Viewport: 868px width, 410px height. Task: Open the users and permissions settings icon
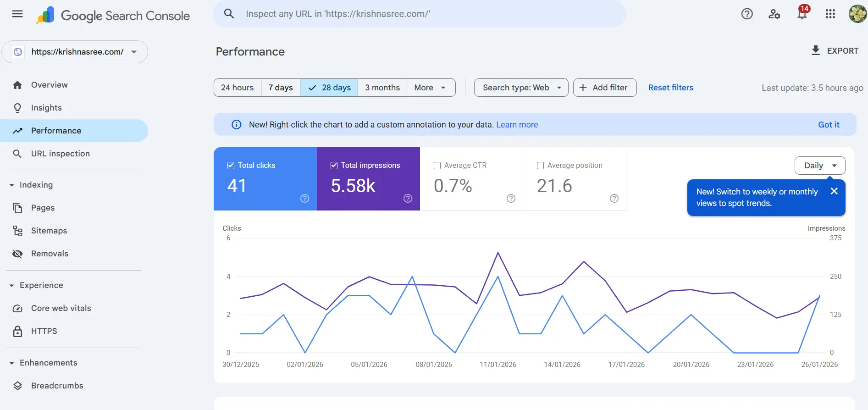(x=774, y=14)
